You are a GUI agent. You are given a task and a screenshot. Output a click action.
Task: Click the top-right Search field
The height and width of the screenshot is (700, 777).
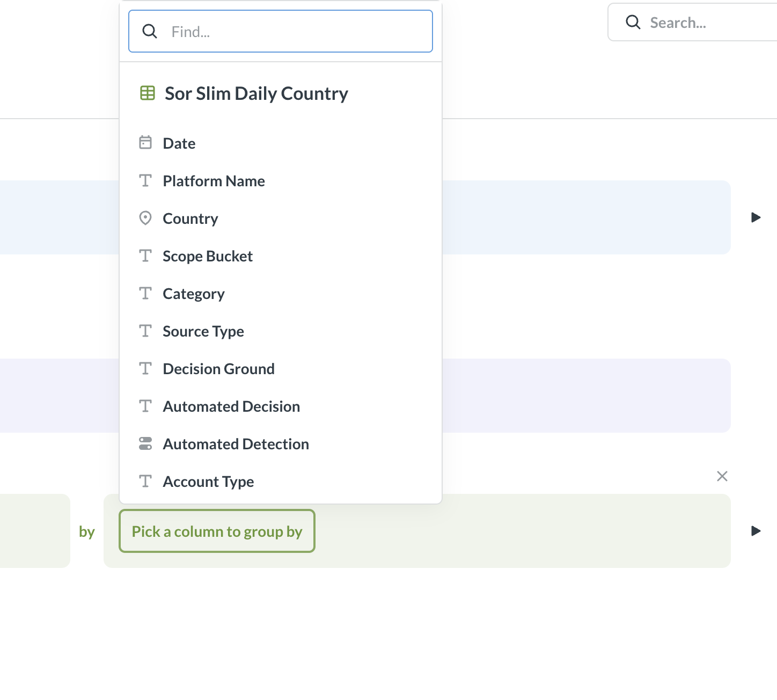tap(692, 22)
